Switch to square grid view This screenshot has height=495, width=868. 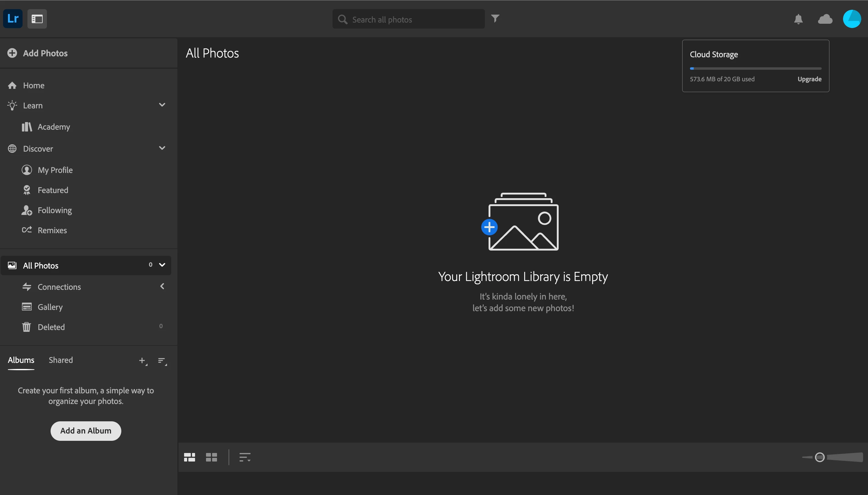211,457
